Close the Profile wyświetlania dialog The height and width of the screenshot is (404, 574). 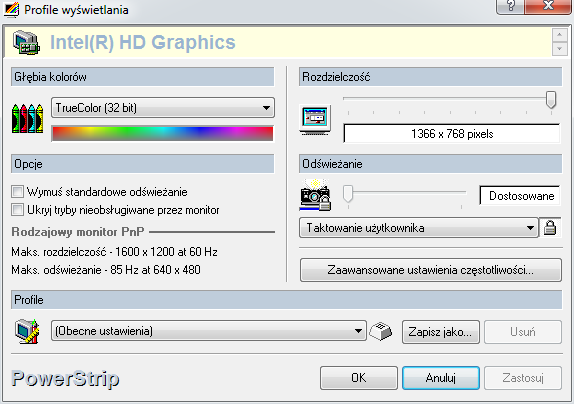tap(548, 6)
